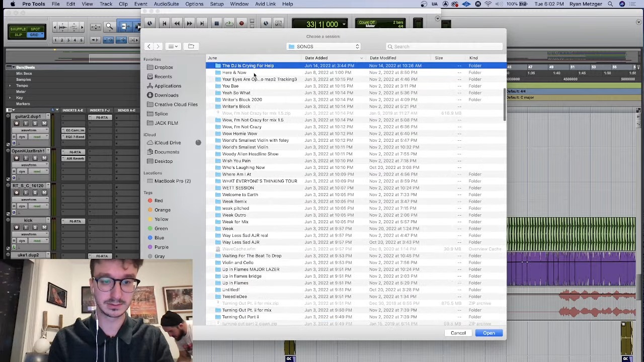The width and height of the screenshot is (644, 362).
Task: Open OpenHJazBrsh1 track name dropdown arrow
Action: pos(48,151)
